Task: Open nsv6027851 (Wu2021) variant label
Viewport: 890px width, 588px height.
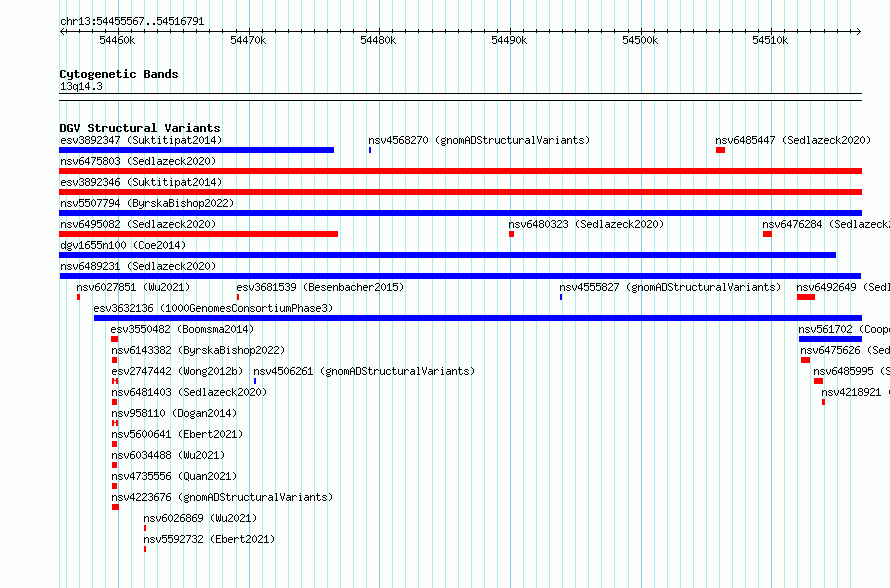Action: [x=133, y=287]
